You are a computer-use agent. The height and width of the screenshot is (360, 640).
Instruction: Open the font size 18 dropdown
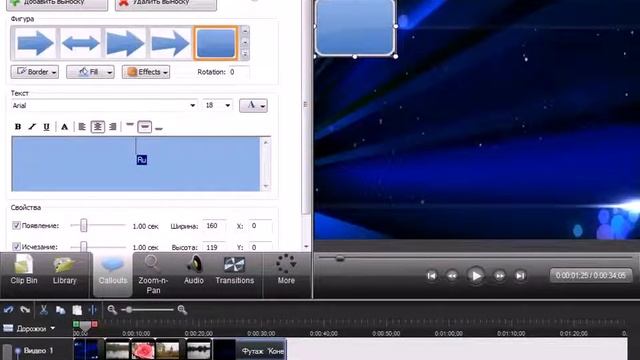pyautogui.click(x=218, y=105)
